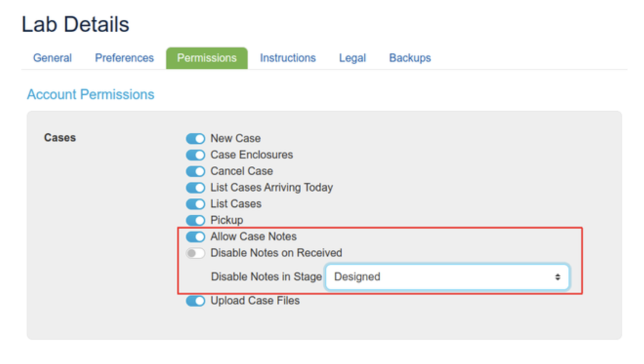Toggle List Cases Arriving Today switch
This screenshot has width=644, height=364.
[196, 187]
